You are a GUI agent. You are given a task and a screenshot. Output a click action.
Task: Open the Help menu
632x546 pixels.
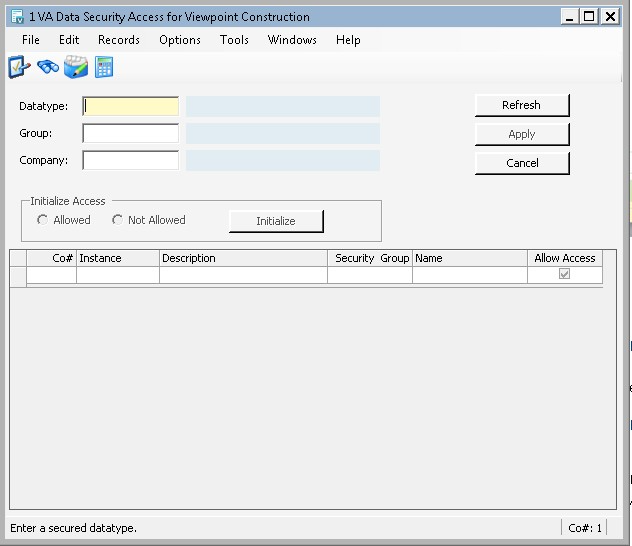(348, 40)
